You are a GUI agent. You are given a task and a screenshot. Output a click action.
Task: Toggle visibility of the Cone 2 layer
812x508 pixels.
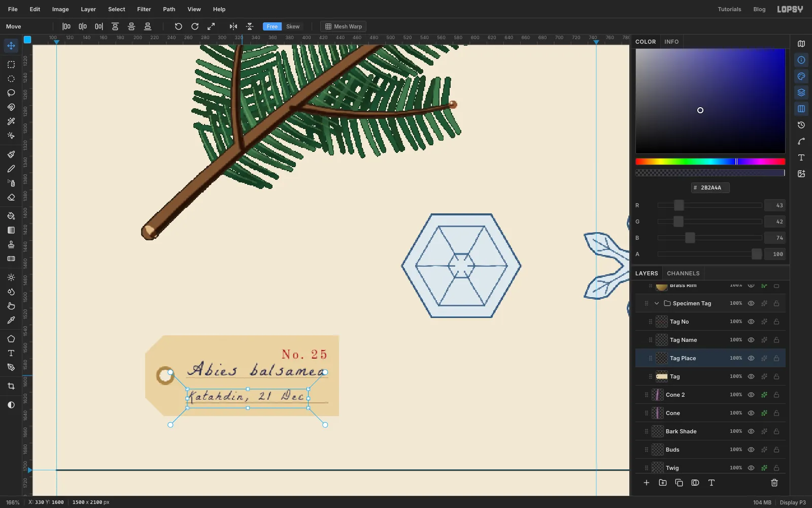tap(751, 395)
